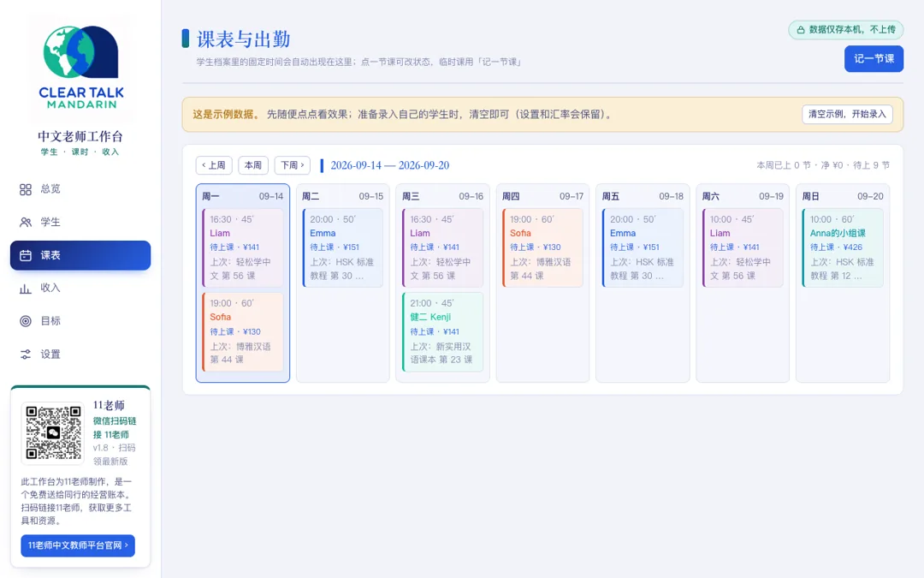Image resolution: width=924 pixels, height=578 pixels.
Task: Click the 11老师 name in promo card
Action: [x=109, y=405]
